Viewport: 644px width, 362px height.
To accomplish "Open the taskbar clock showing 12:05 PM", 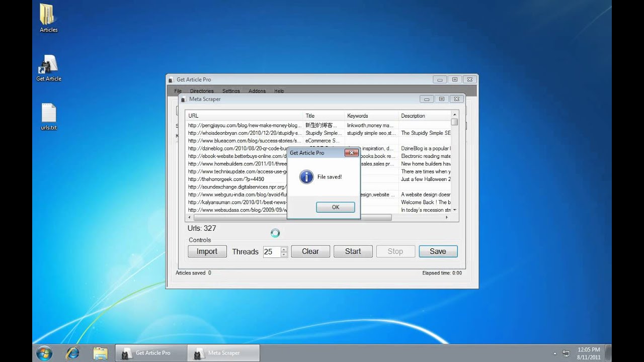I will 589,353.
